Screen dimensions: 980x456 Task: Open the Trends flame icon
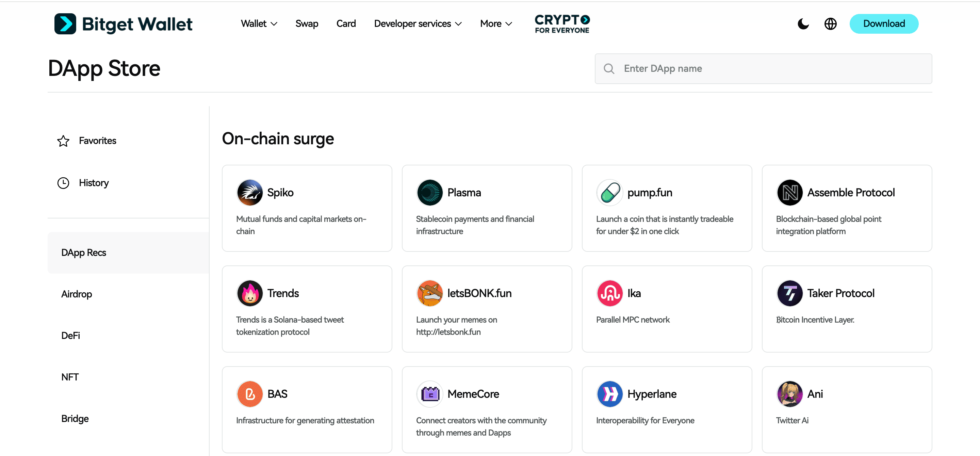click(249, 293)
